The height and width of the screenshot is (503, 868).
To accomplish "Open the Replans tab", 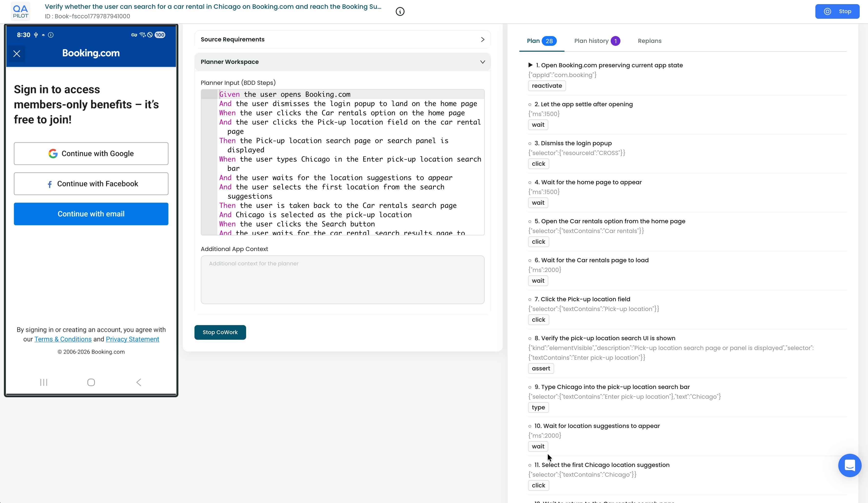I will (649, 41).
